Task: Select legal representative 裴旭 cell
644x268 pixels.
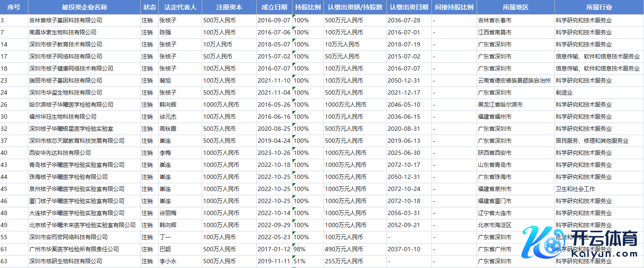Action: tap(165, 80)
